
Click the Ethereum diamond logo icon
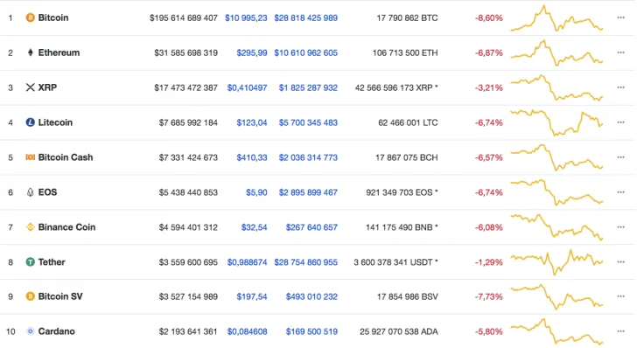(x=30, y=52)
